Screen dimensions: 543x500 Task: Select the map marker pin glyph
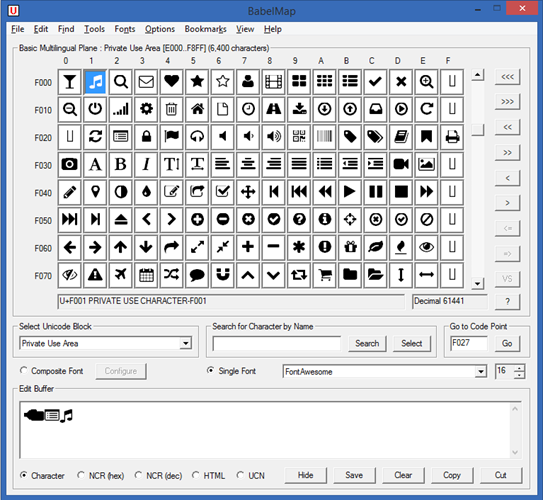pos(95,192)
